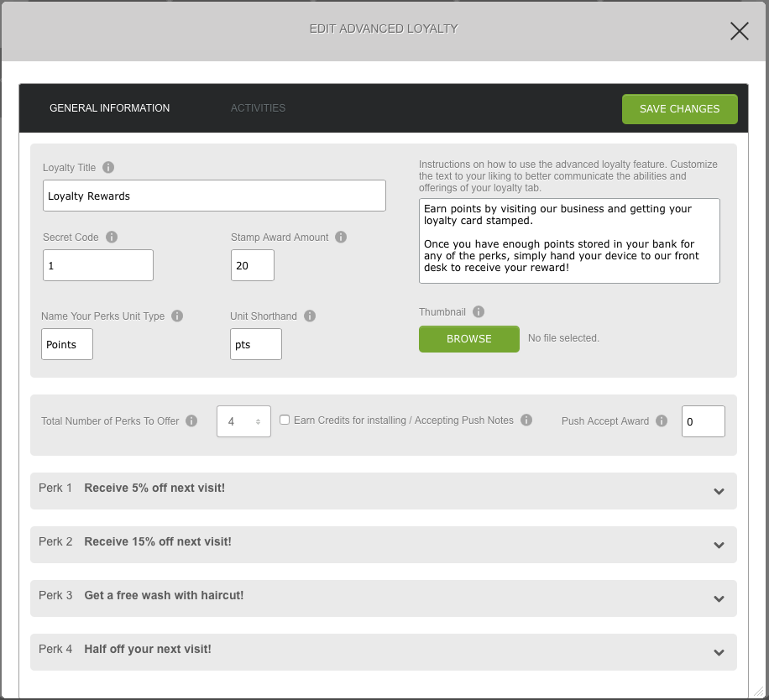Open Total Number of Perks dropdown

pyautogui.click(x=243, y=421)
